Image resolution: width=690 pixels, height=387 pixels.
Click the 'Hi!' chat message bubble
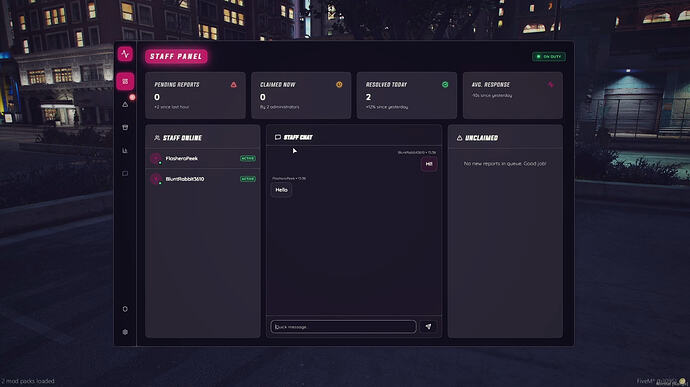pos(429,164)
